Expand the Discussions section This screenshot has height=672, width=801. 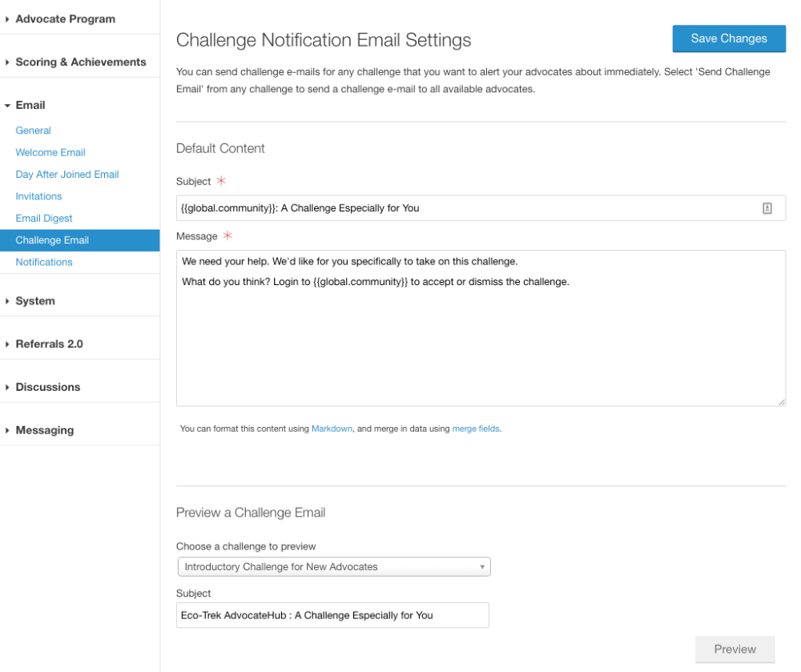(x=47, y=387)
